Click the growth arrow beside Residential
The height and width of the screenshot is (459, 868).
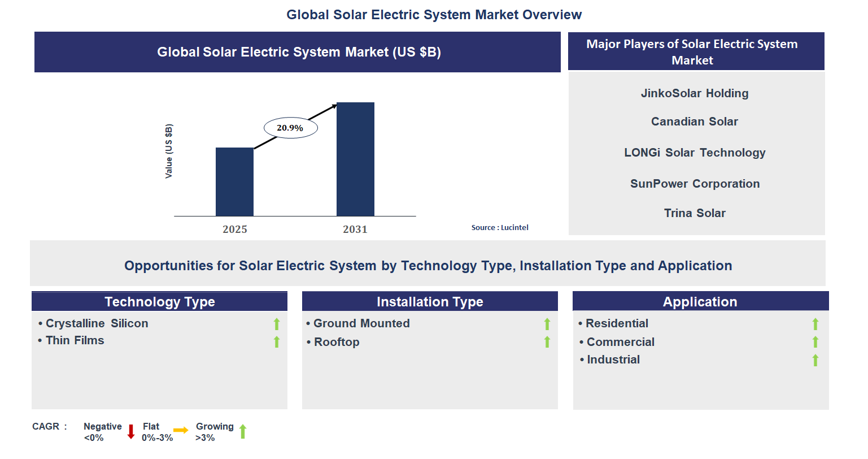815,324
